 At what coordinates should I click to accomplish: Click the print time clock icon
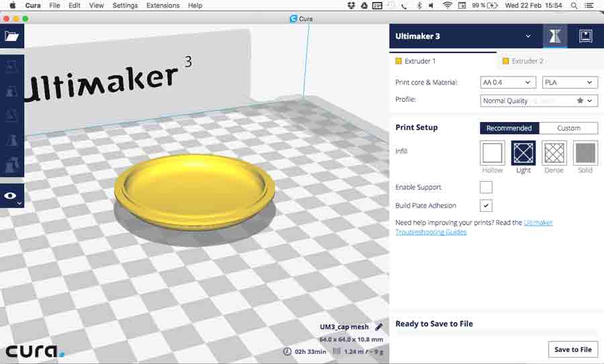tap(287, 351)
